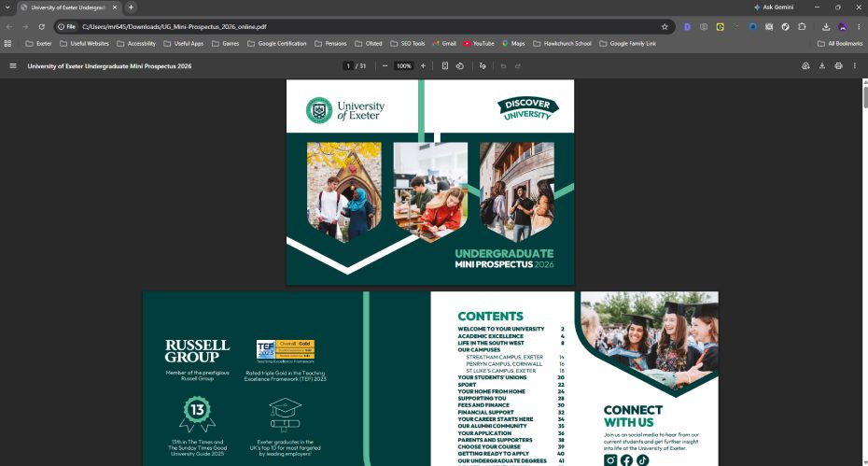
Task: Click the Ask Gemini button
Action: [x=774, y=7]
